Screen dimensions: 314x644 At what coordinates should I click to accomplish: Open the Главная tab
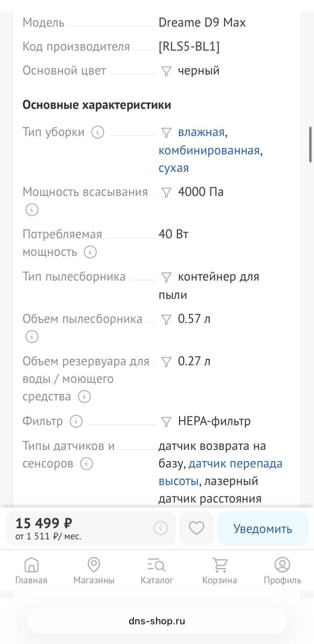[31, 570]
